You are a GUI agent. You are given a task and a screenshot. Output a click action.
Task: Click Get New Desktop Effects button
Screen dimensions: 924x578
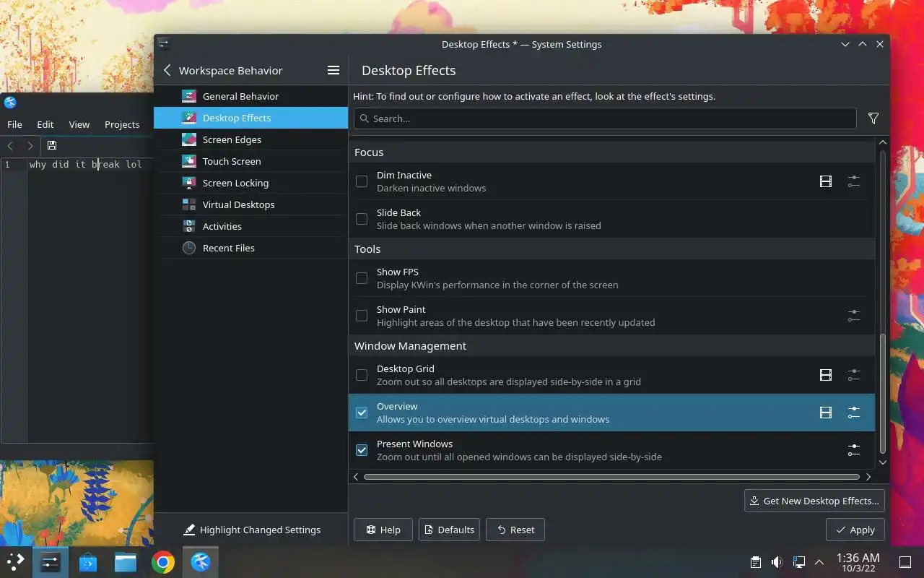[x=814, y=501]
